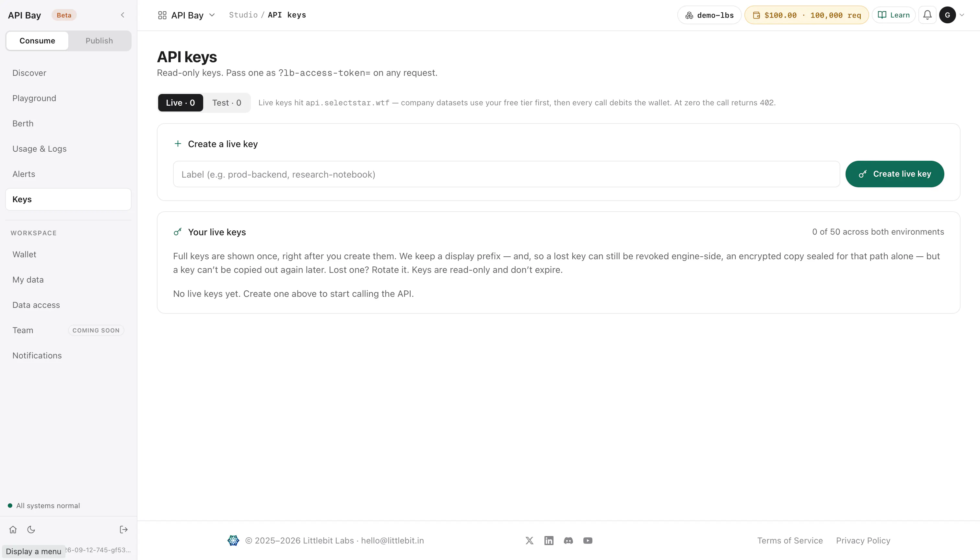Viewport: 980px width, 560px height.
Task: Click the All systems normal status
Action: tap(44, 505)
